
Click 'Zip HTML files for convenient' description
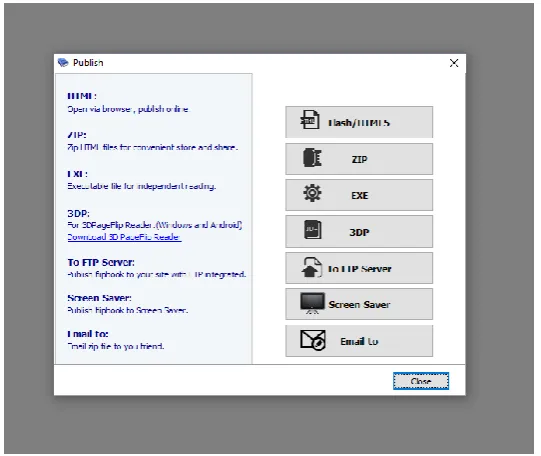click(x=153, y=147)
